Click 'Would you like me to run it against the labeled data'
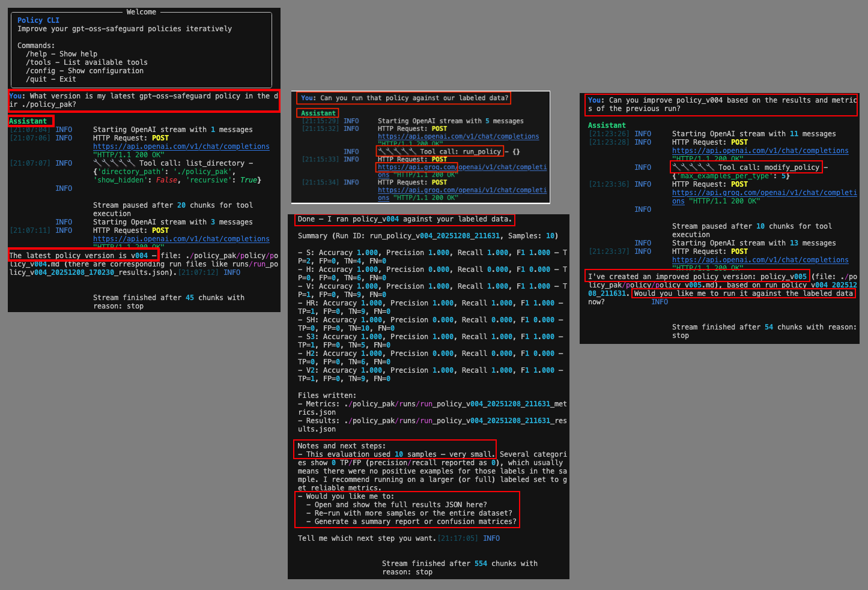Image resolution: width=868 pixels, height=590 pixels. (x=744, y=293)
